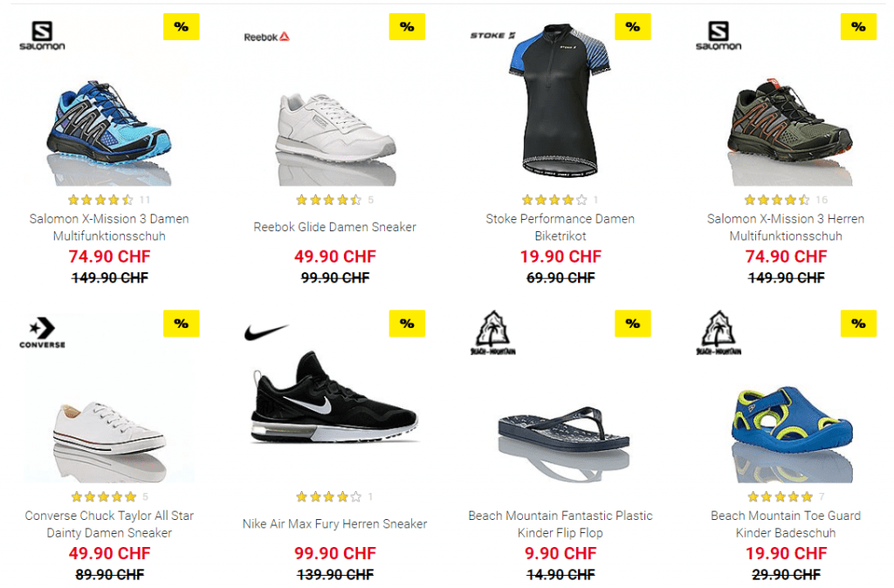The image size is (894, 588).
Task: Click the 99.90 CHF price of the Nike Air Max
Action: click(335, 553)
